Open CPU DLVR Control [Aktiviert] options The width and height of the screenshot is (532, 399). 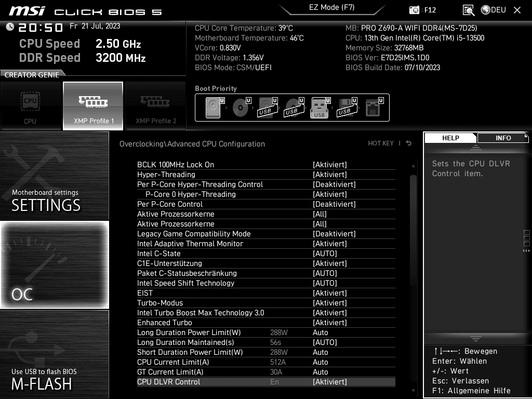(330, 382)
